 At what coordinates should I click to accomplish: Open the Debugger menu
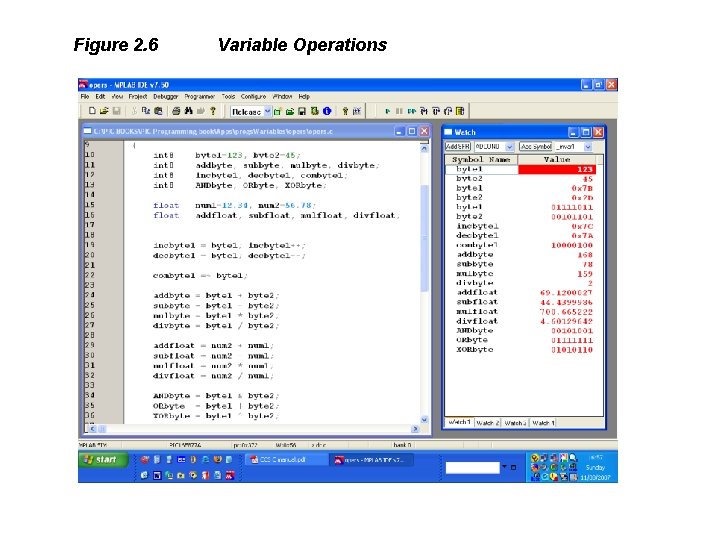coord(166,97)
